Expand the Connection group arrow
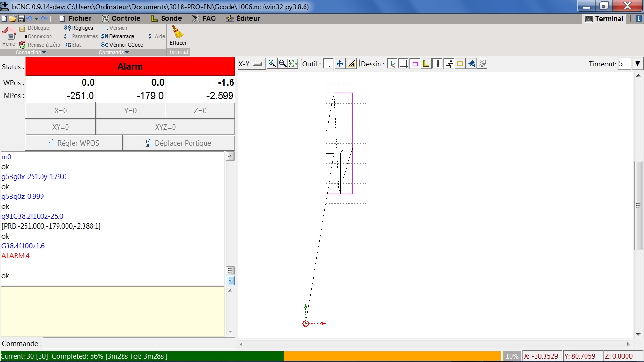The height and width of the screenshot is (362, 644). [44, 53]
